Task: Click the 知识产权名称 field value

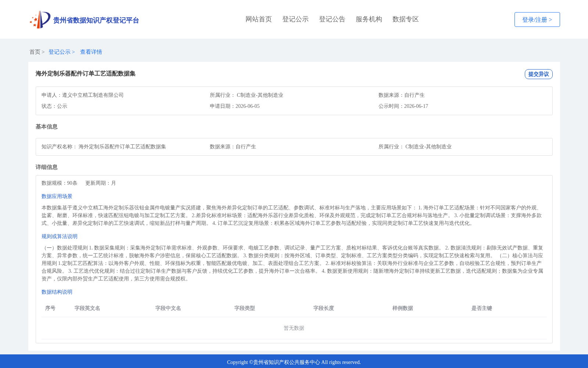Action: coord(122,146)
